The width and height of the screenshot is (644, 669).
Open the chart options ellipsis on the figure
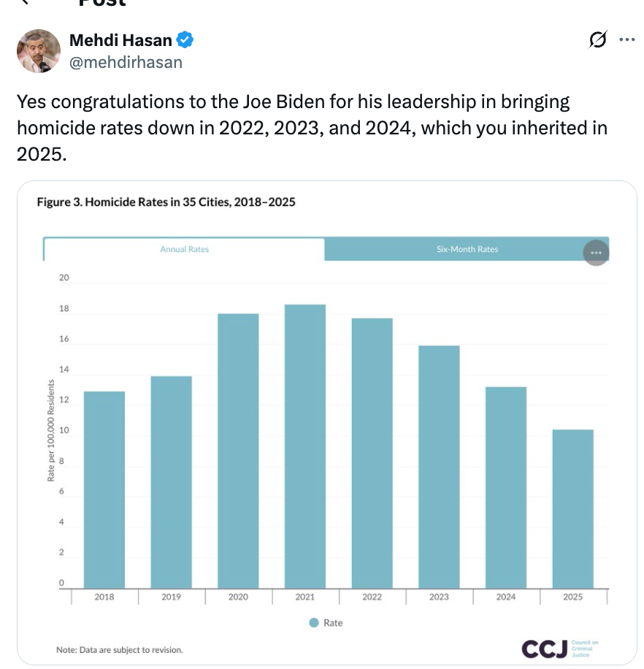click(x=596, y=251)
